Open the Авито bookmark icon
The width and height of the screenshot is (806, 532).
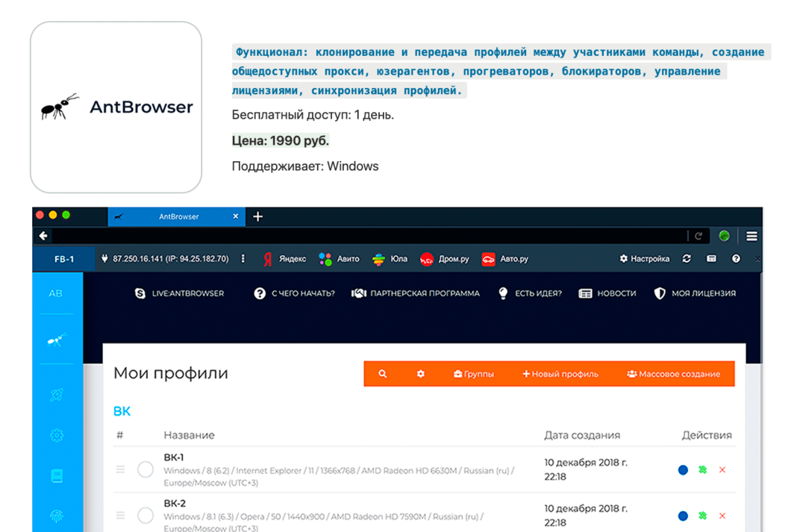point(325,259)
